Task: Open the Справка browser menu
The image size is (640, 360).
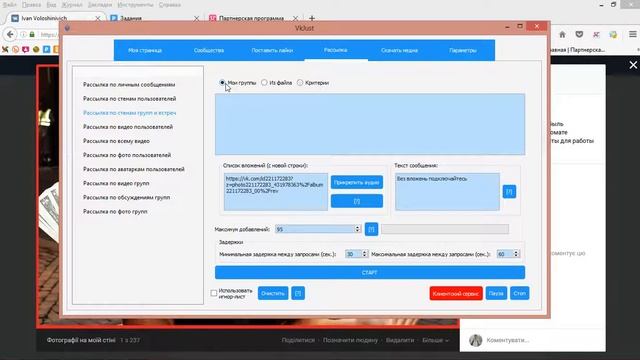Action: point(169,5)
